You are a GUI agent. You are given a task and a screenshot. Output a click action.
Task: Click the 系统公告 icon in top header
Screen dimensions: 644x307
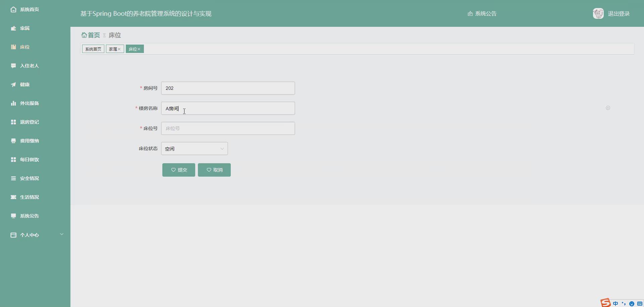click(x=470, y=14)
